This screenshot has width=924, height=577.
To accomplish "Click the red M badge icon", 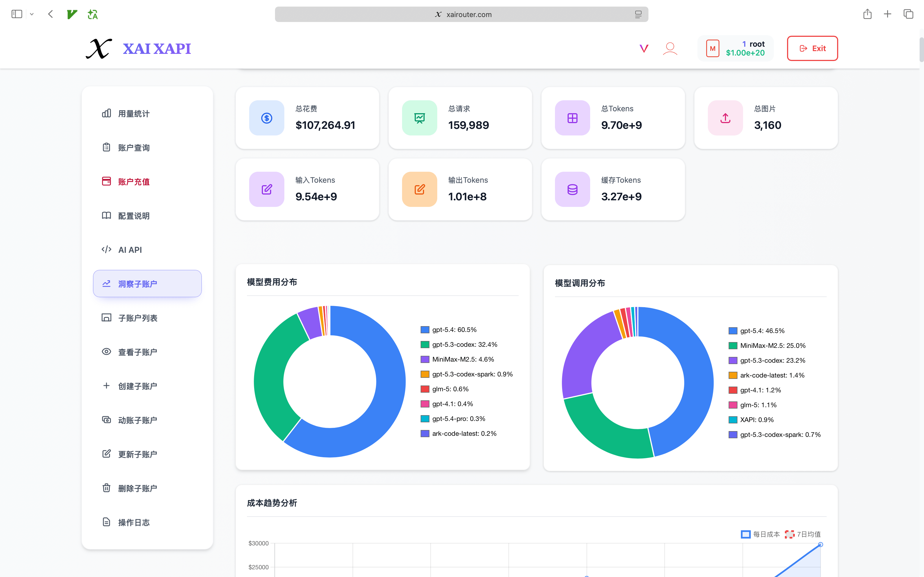I will point(713,48).
